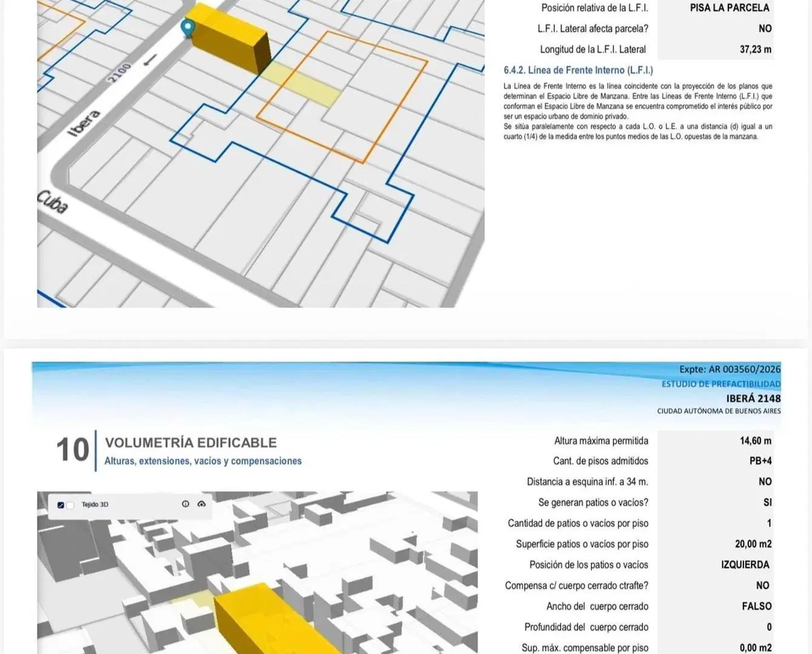Open the info icon in Tejido 3D panel
This screenshot has height=654, width=812.
185,504
